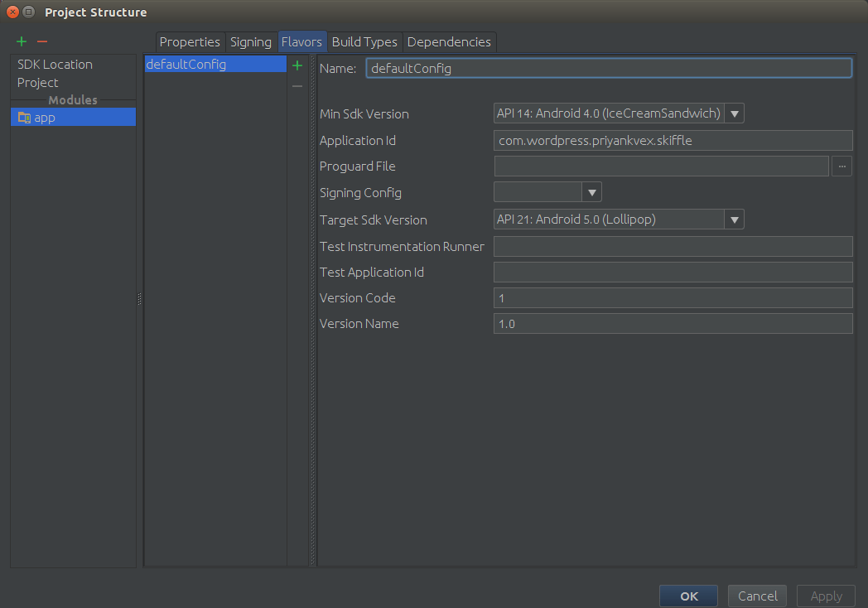868x608 pixels.
Task: Click the app module folder icon
Action: point(24,118)
